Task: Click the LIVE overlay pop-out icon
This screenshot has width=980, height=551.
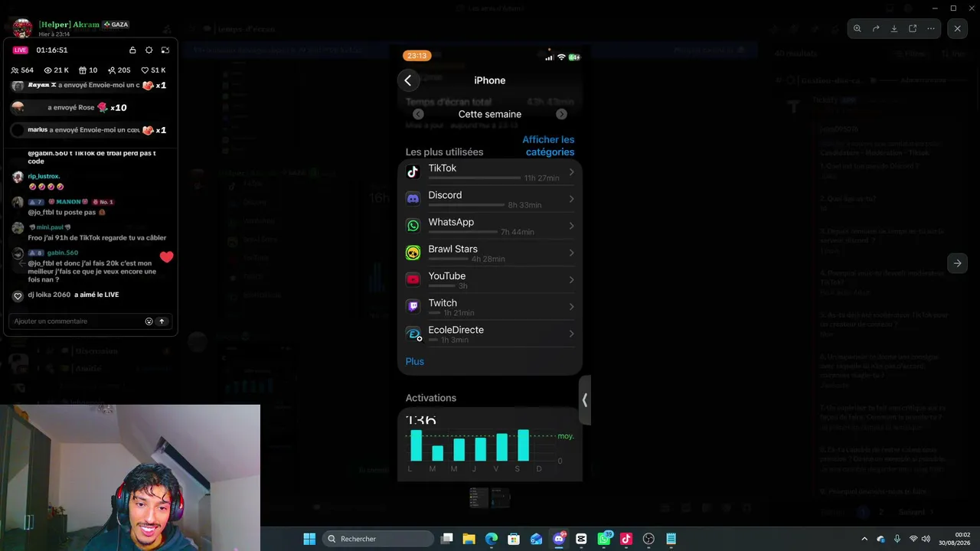Action: (x=165, y=50)
